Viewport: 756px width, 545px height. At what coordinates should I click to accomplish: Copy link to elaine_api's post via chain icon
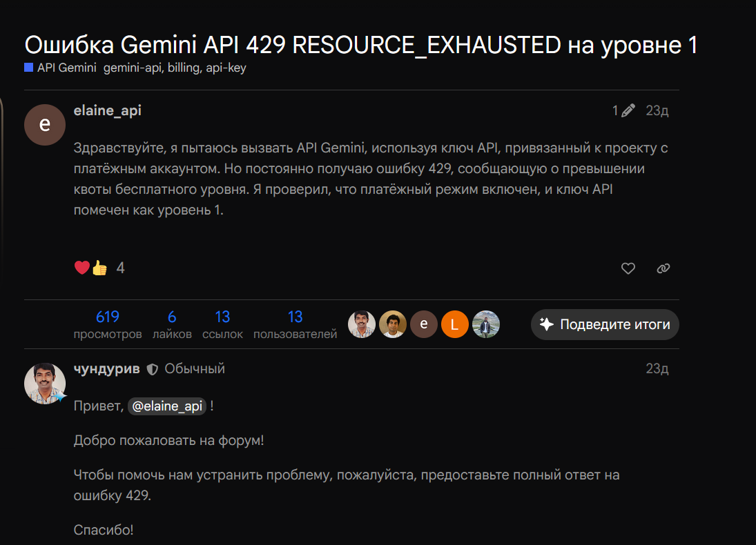click(663, 268)
